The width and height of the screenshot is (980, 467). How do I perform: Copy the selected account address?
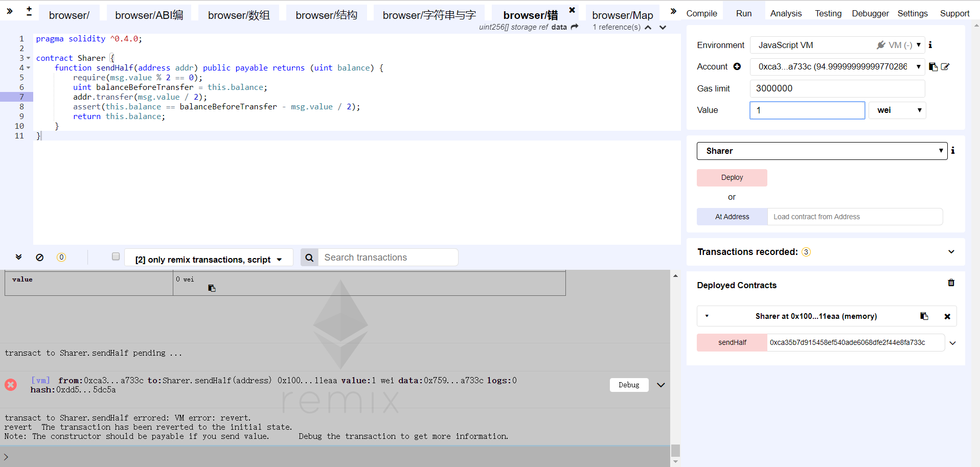(x=933, y=66)
